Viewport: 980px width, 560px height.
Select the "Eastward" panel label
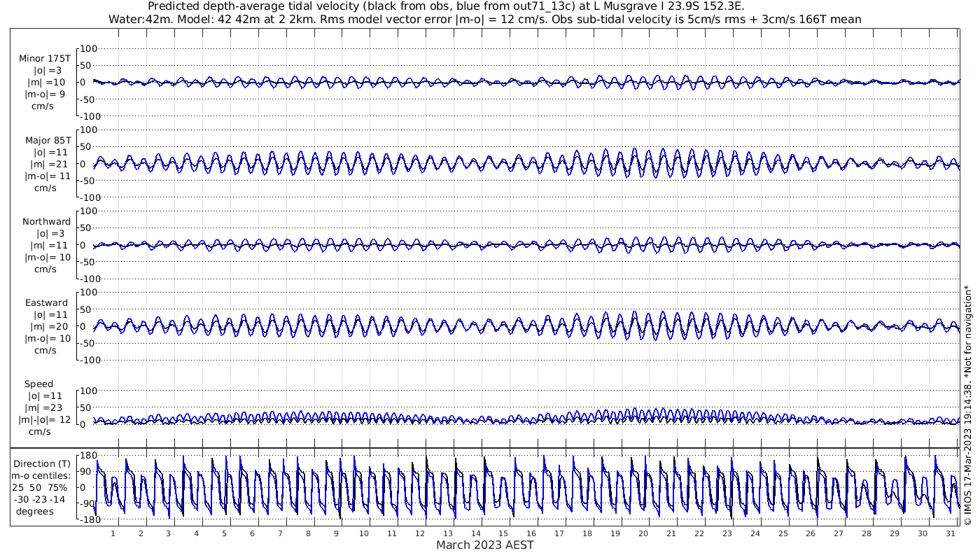[47, 303]
